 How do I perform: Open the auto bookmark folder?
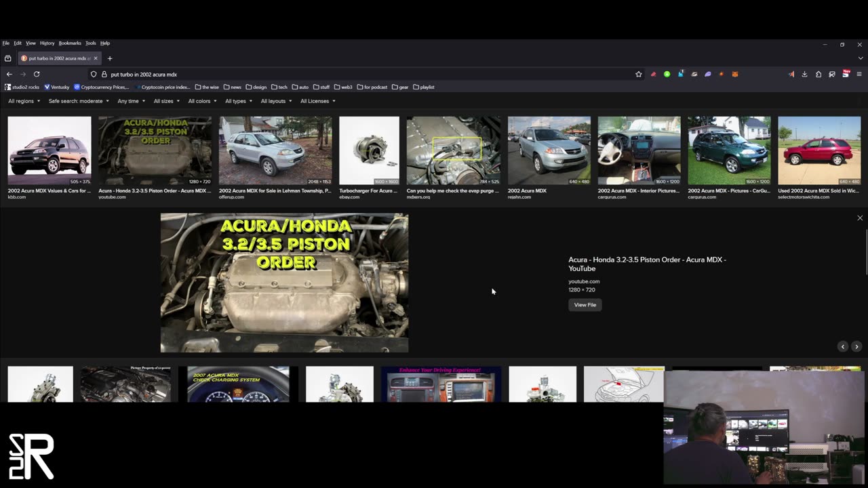(300, 87)
